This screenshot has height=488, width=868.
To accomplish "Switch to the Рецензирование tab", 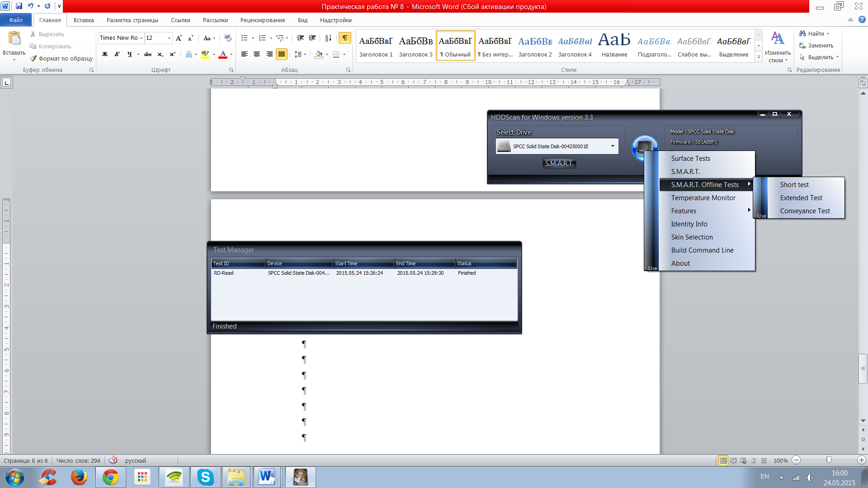I will [263, 20].
